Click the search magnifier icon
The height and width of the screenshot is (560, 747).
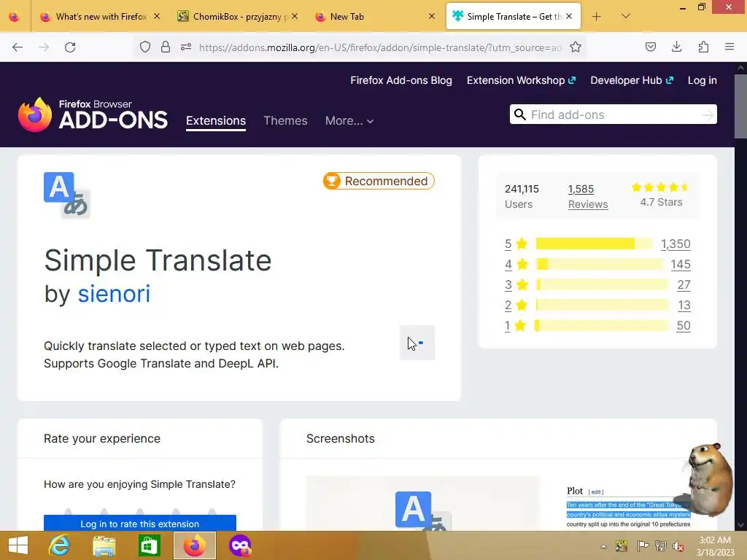pos(519,114)
